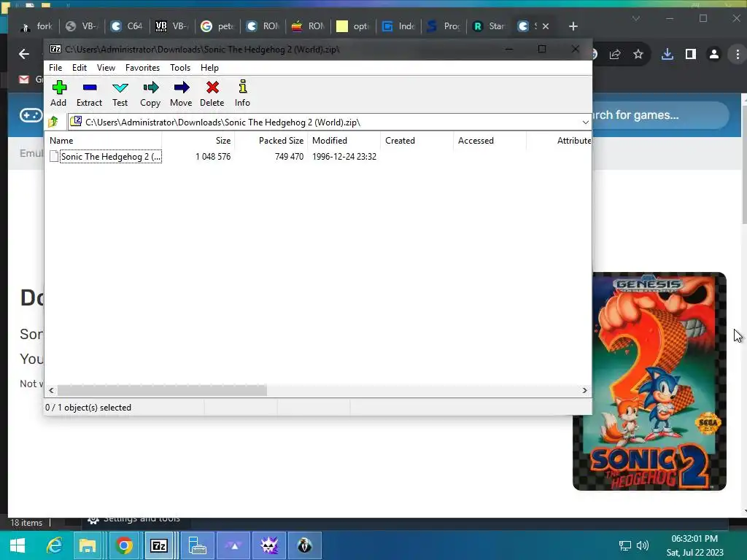Click the Sonic 2 Genesis cover image
Viewport: 747px width, 560px height.
649,381
